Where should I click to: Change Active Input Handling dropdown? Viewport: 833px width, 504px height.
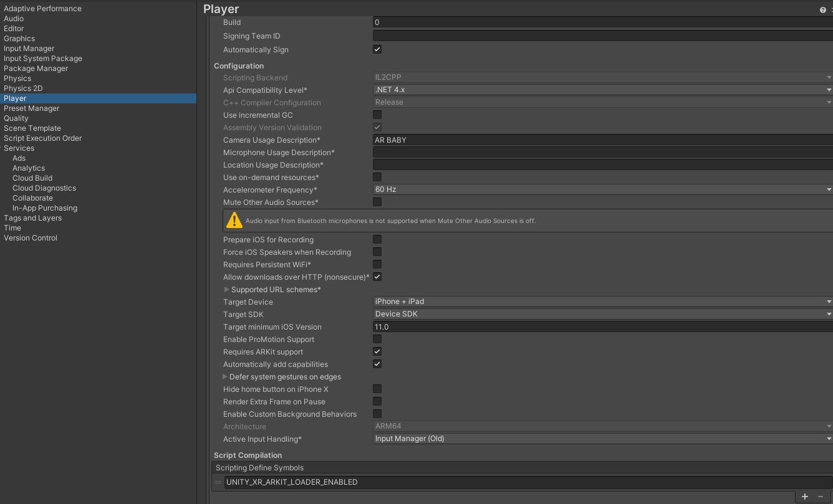[599, 439]
